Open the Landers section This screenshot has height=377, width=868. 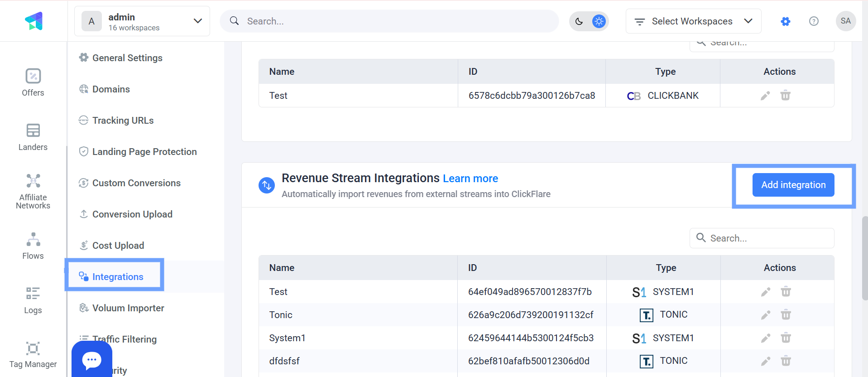33,137
